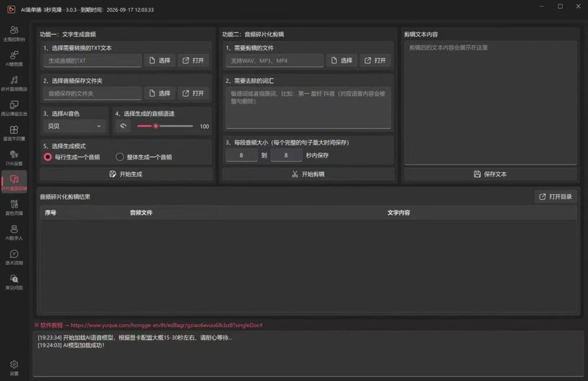This screenshot has height=381, width=588.
Task: Click the 音频碎片化剪辑结果 heading
Action: pos(65,197)
